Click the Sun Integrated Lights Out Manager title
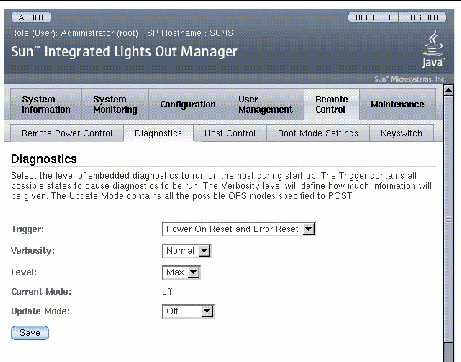The image size is (461, 362). 124,52
